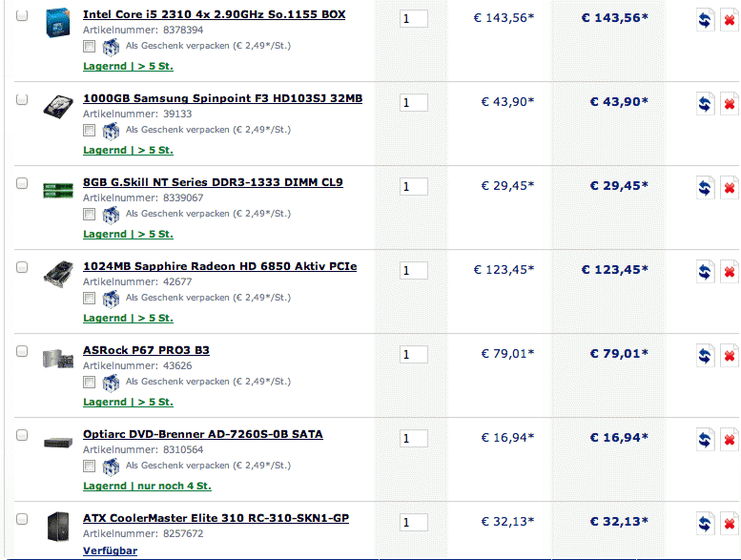Viewport: 741px width, 560px height.
Task: Open Optiarc DVD-Brenner AD-7260S-0B link
Action: (x=203, y=434)
